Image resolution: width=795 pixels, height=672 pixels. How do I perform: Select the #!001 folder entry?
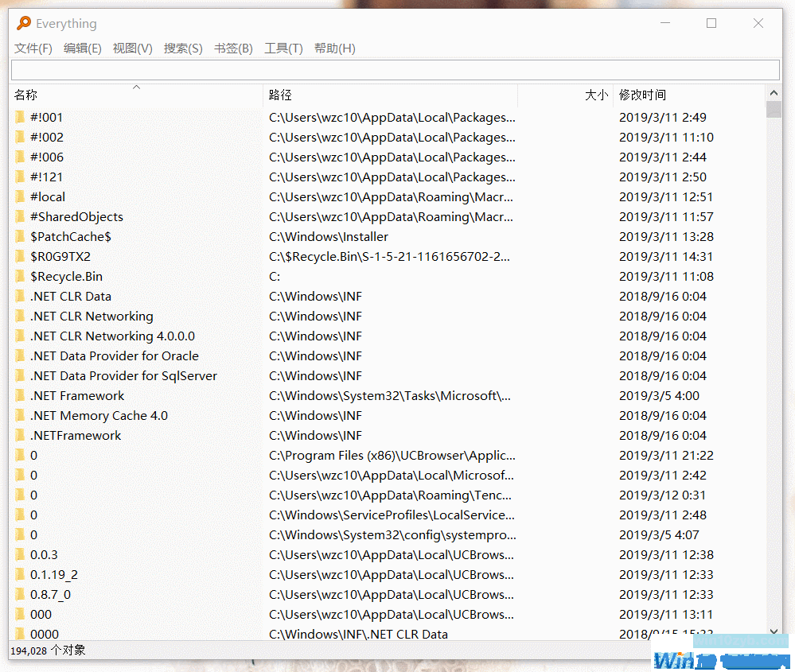(x=48, y=117)
